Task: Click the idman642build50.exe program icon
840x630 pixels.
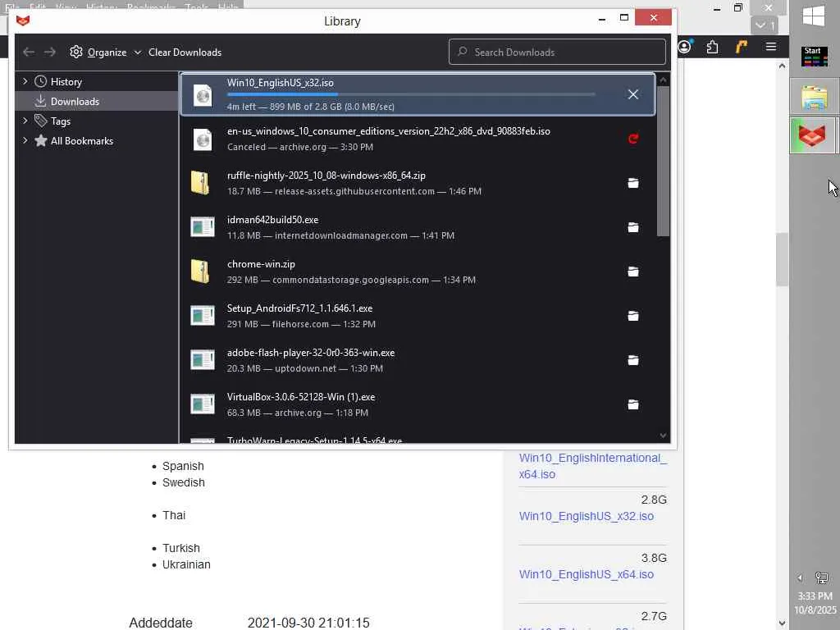Action: (x=203, y=227)
